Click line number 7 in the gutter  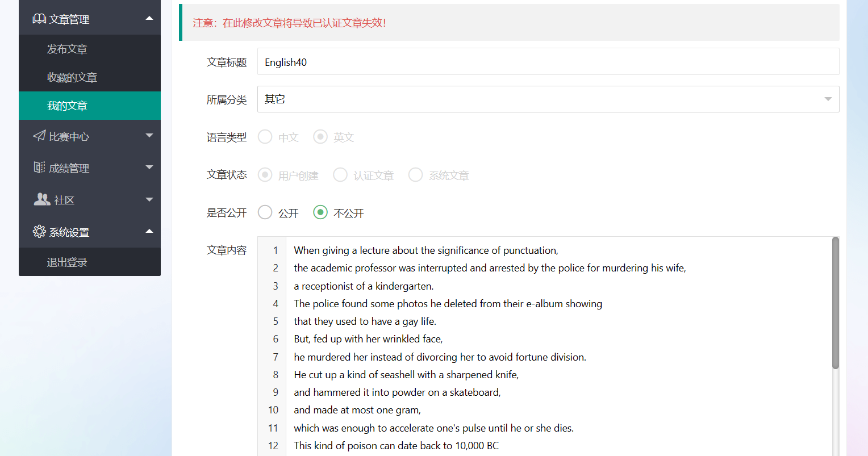tap(276, 357)
